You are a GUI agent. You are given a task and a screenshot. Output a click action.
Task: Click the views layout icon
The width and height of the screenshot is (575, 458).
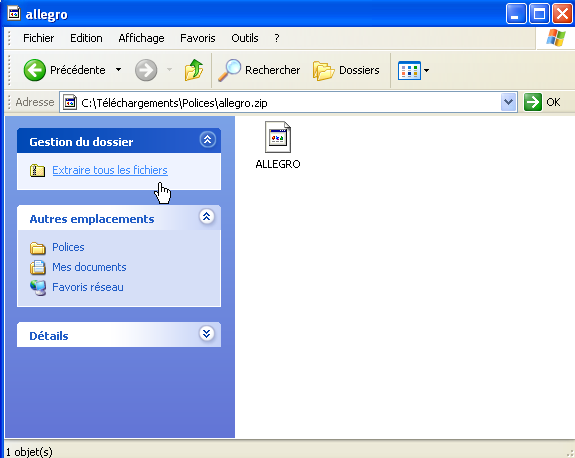tap(409, 70)
